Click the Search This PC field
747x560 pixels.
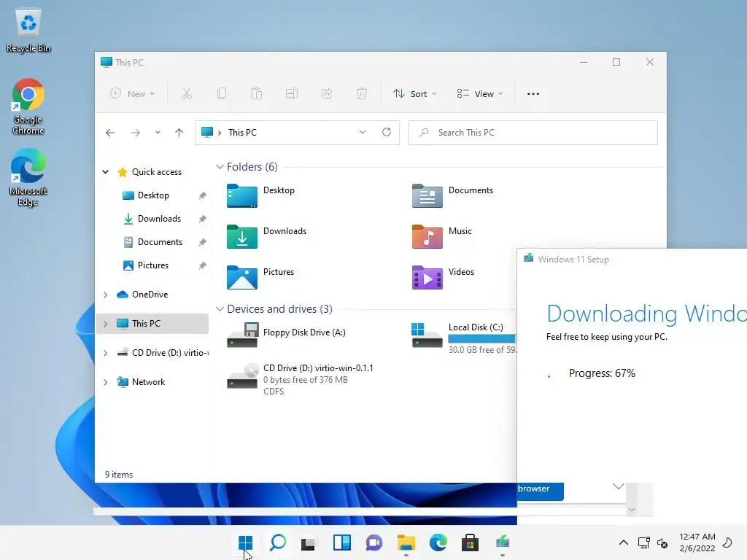click(x=533, y=133)
